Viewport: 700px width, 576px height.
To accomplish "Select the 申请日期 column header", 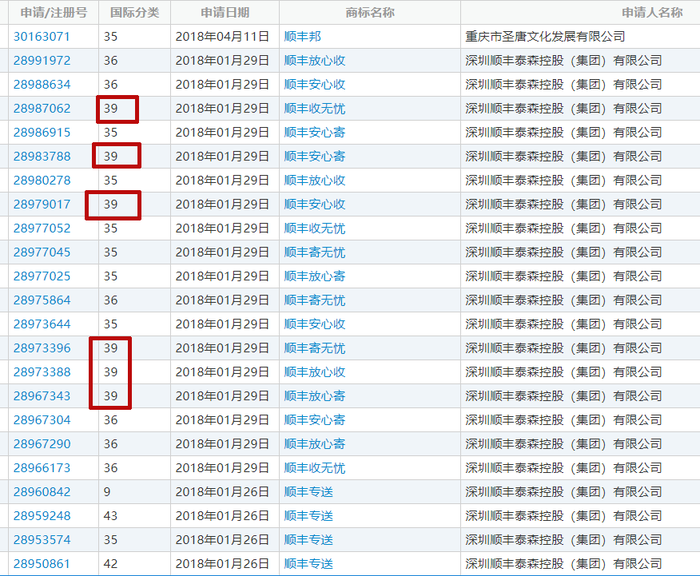I will tap(225, 13).
